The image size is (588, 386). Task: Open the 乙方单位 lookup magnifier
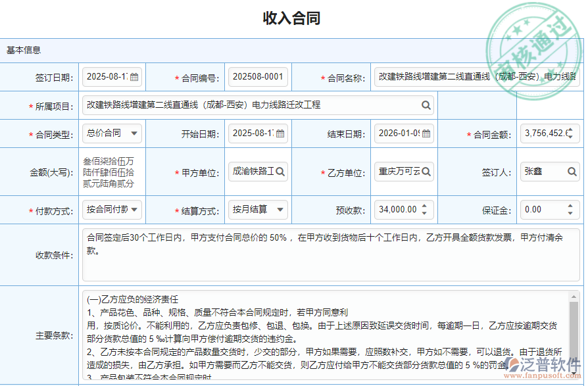[x=427, y=171]
